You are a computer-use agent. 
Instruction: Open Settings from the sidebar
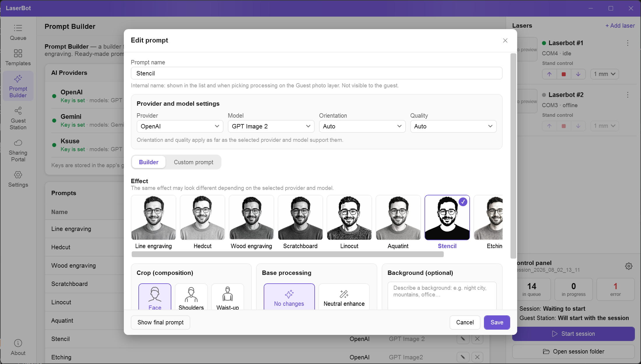pos(18,179)
